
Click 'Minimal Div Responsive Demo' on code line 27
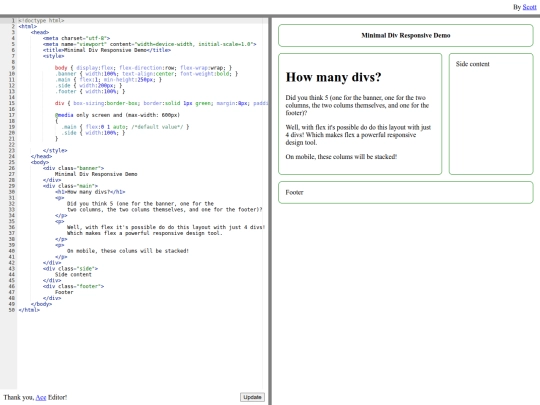tap(96, 174)
